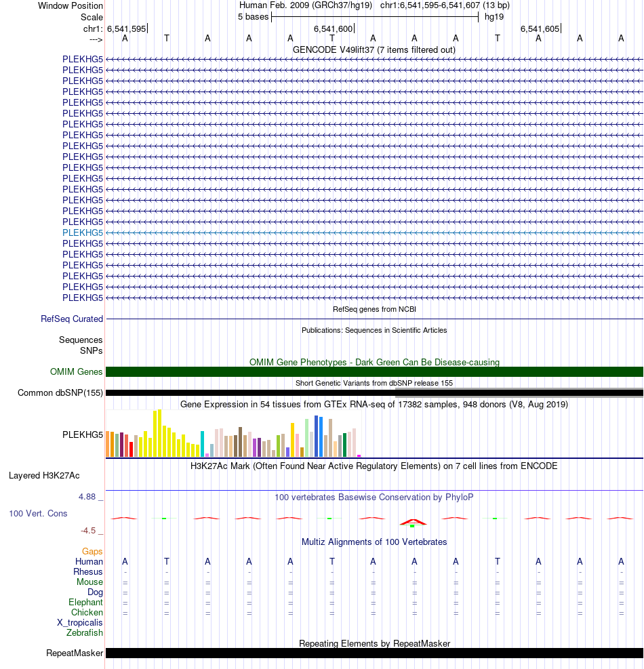Select the light-blue highlighted PLEKHG5 transcript label
This screenshot has width=644, height=669.
coord(83,232)
